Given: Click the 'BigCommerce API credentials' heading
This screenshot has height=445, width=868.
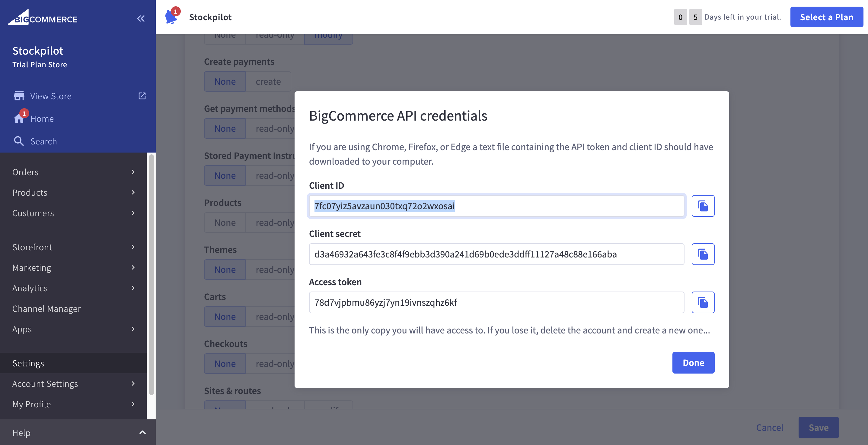Looking at the screenshot, I should pos(398,115).
